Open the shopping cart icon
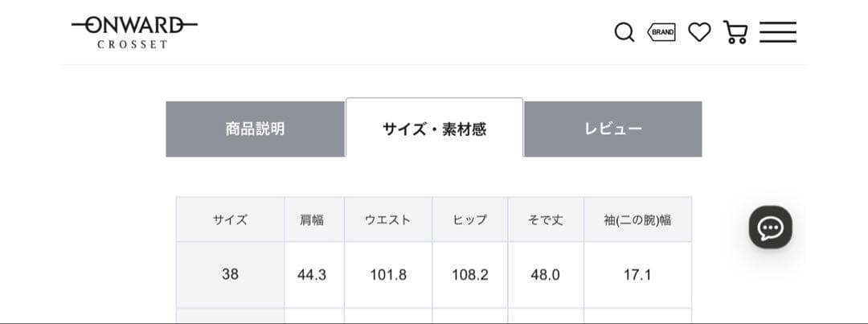Viewport: 868px width, 324px height. tap(735, 32)
